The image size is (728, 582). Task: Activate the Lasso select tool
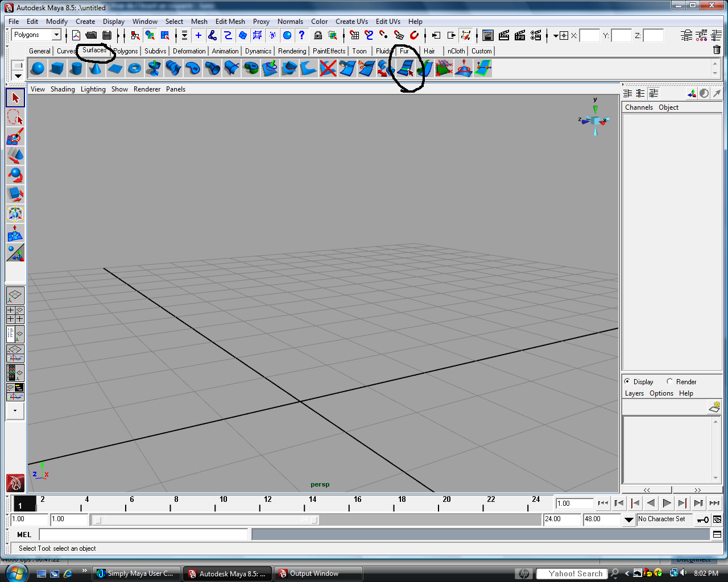(x=15, y=118)
